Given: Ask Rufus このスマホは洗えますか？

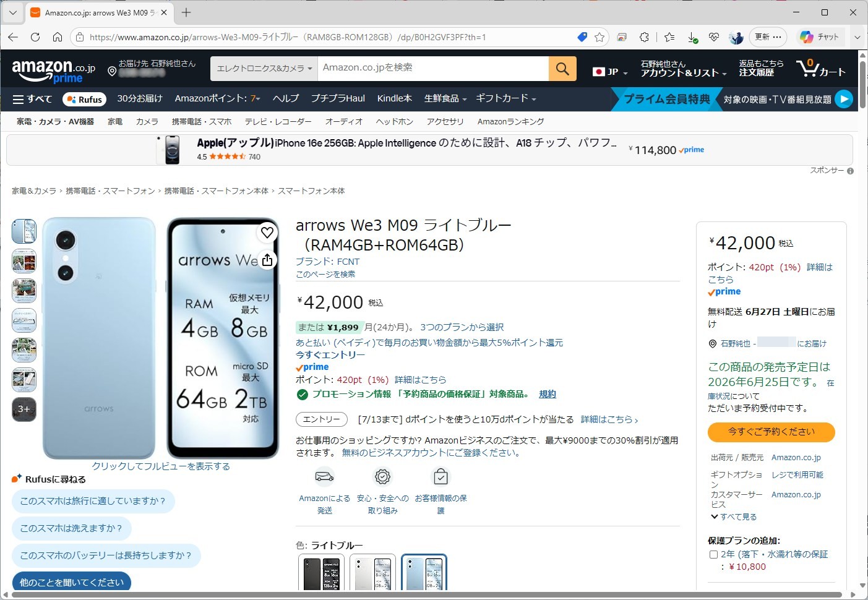Looking at the screenshot, I should 72,528.
